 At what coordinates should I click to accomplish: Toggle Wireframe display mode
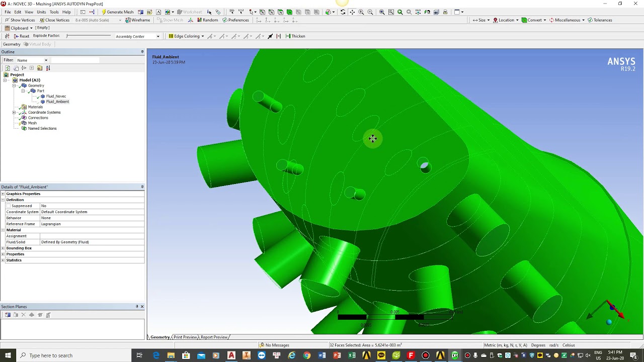(138, 20)
